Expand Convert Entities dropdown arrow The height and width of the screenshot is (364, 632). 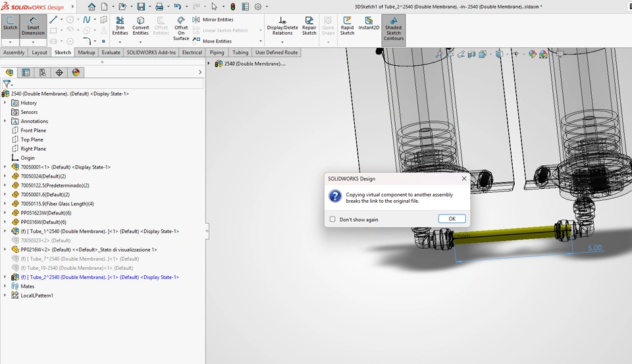(x=140, y=42)
